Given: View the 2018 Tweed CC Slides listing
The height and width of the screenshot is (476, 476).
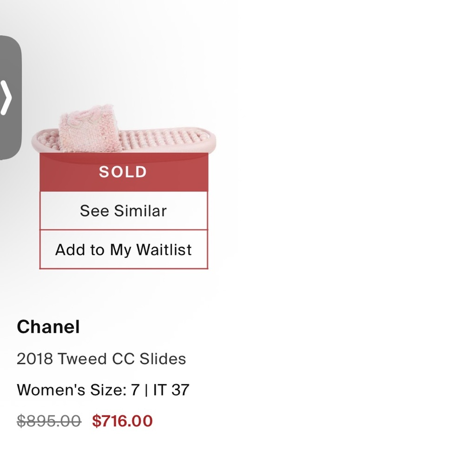Looking at the screenshot, I should pos(101,359).
